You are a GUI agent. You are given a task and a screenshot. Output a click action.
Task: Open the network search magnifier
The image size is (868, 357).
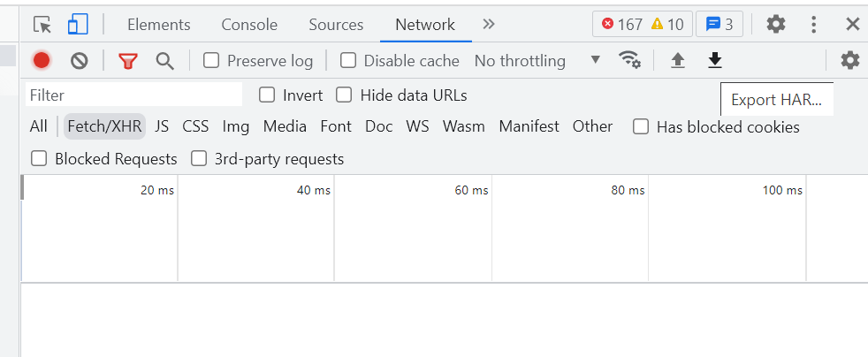164,60
